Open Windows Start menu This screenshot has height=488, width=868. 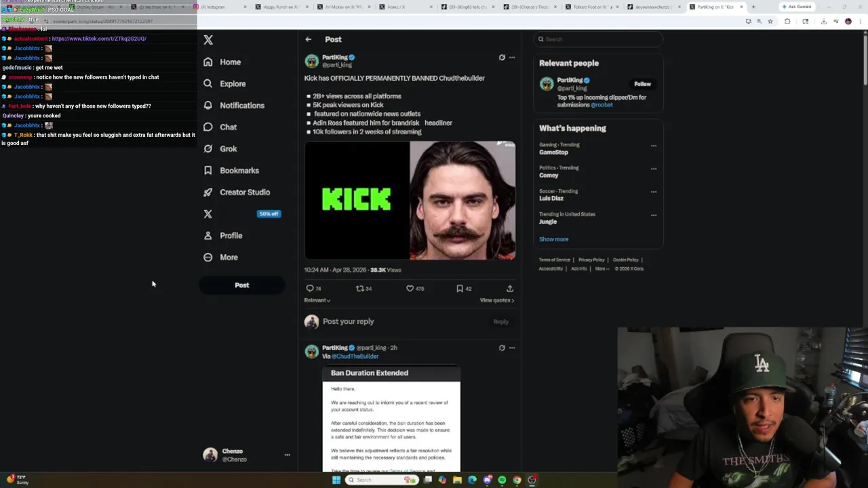(x=336, y=480)
